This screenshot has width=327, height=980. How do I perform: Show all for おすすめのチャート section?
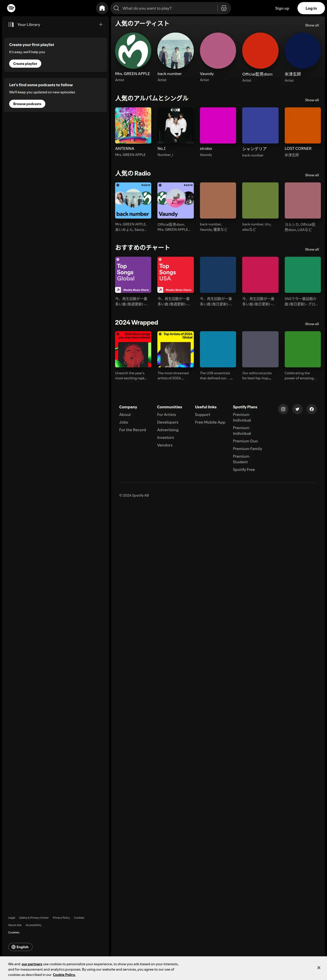point(312,249)
